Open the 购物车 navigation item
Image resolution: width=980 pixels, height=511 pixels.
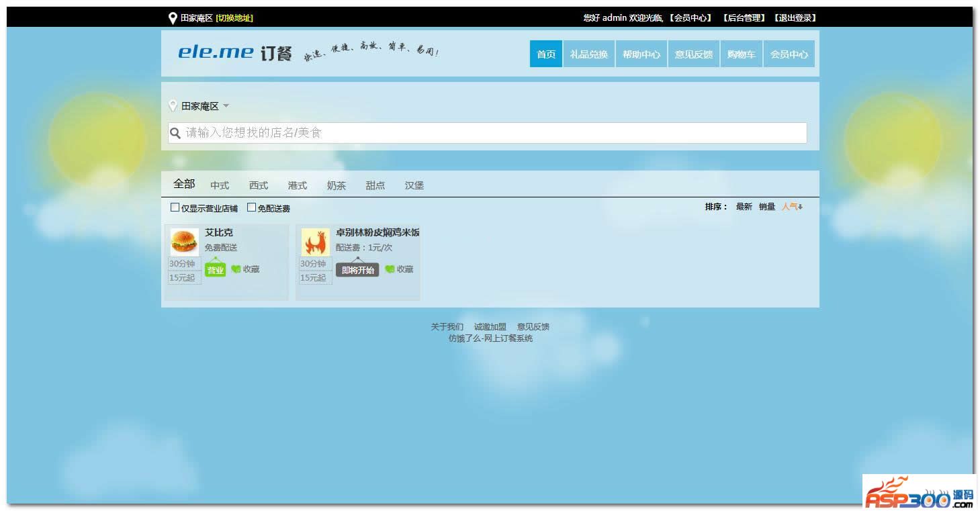(x=742, y=54)
